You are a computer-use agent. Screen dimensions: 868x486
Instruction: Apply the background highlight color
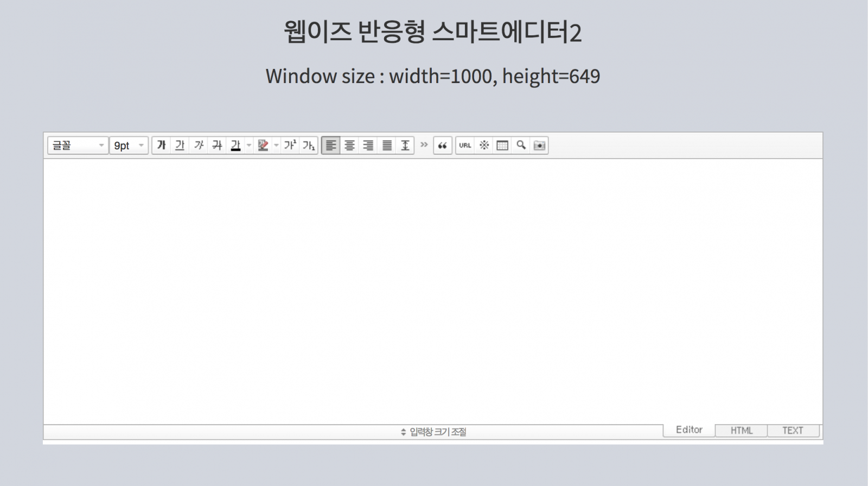(x=263, y=146)
